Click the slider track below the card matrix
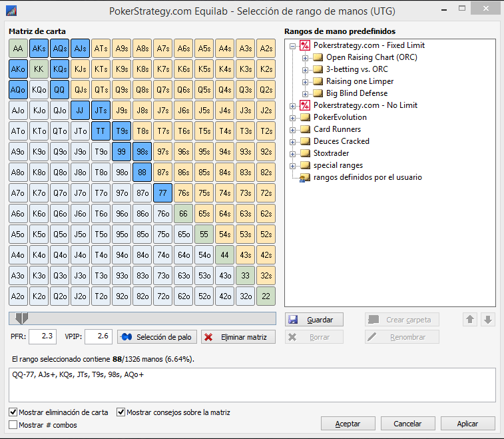Image resolution: width=504 pixels, height=439 pixels. 142,318
